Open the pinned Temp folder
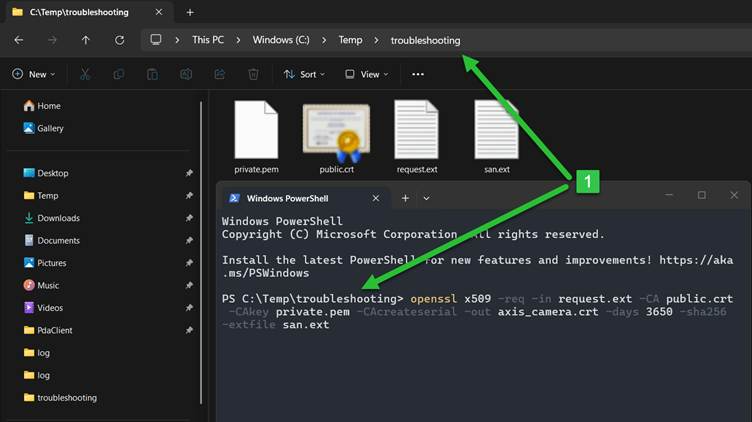752x422 pixels. (x=41, y=196)
